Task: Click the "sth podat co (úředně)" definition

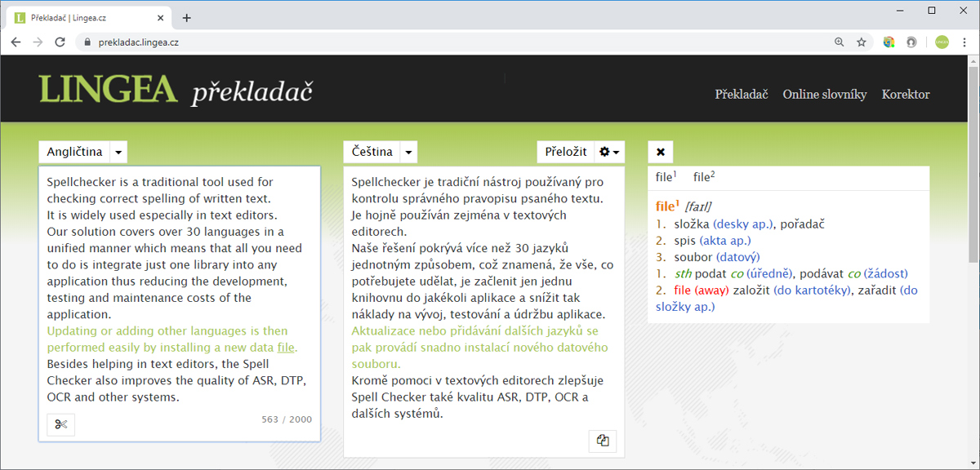Action: 735,273
